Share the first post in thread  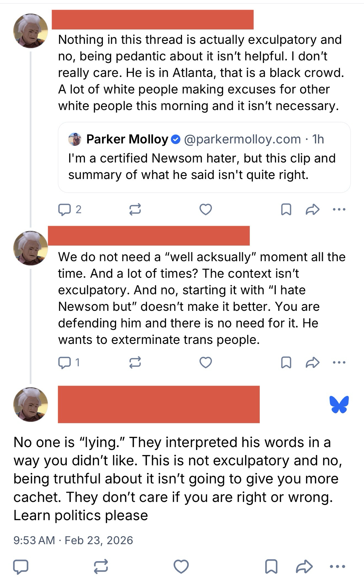tap(312, 210)
